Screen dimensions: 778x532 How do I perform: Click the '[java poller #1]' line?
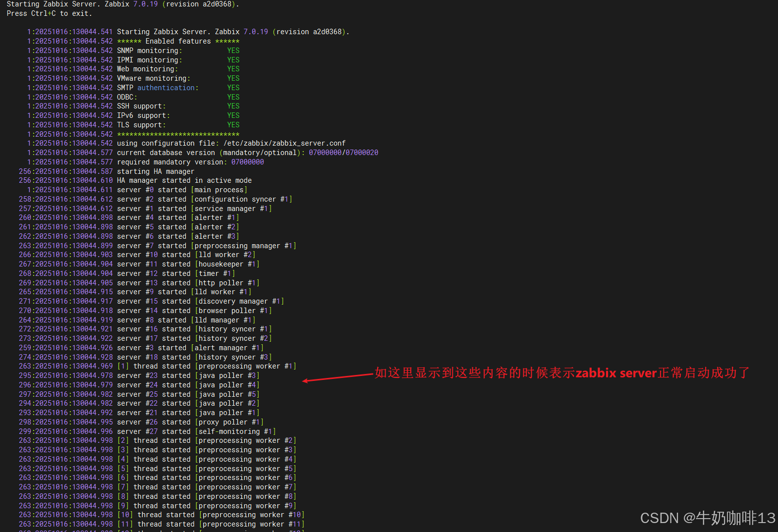pos(139,413)
